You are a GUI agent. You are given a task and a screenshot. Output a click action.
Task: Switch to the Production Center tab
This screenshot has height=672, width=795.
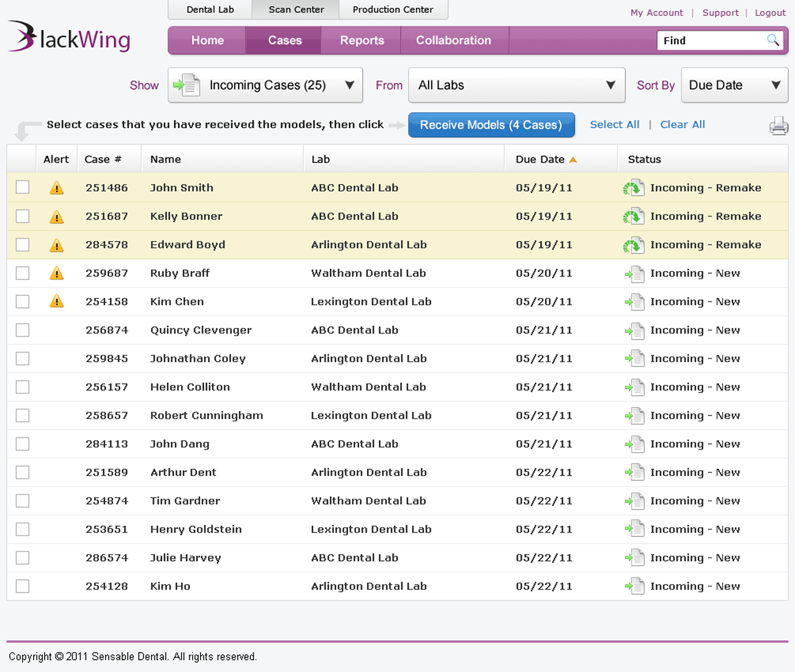coord(393,9)
